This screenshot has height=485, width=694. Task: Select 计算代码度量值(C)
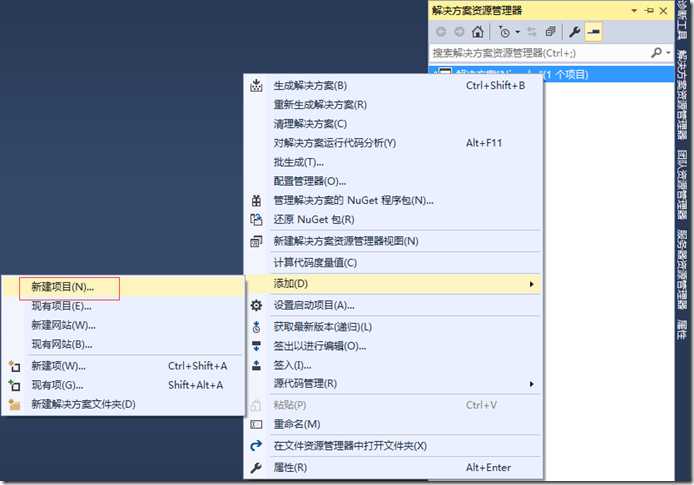coord(393,262)
